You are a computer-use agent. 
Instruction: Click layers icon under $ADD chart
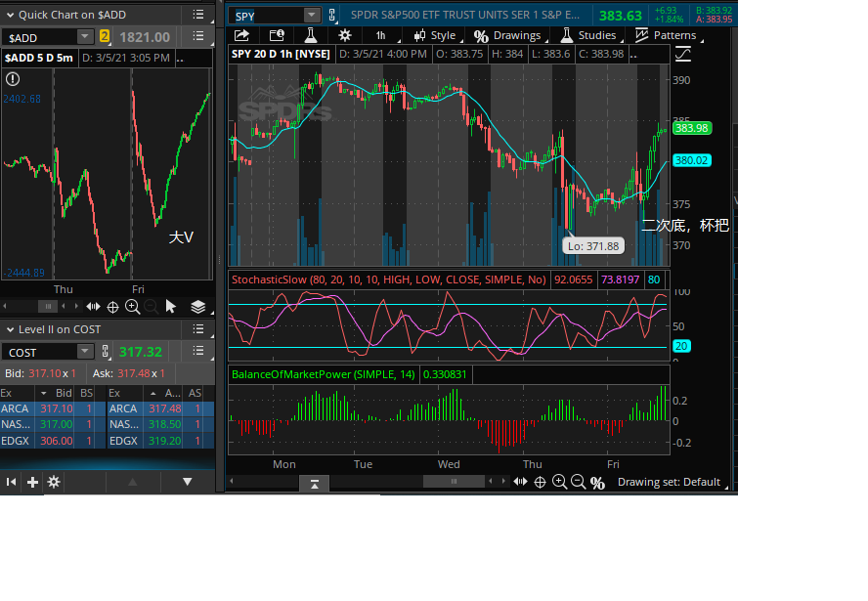197,307
